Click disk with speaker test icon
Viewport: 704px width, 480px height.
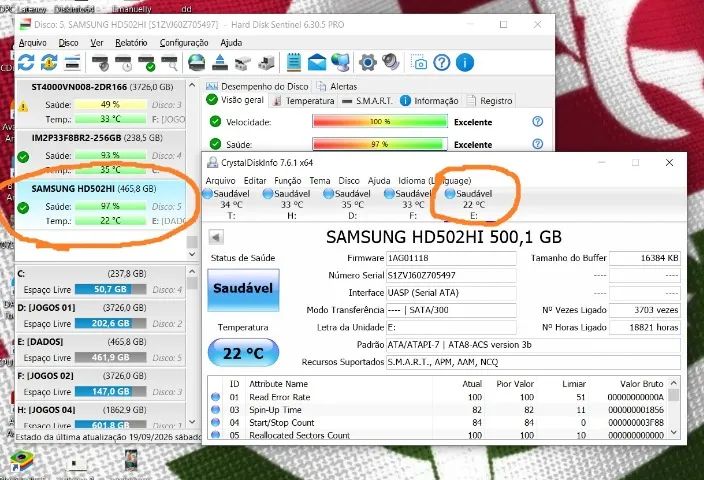pos(100,62)
